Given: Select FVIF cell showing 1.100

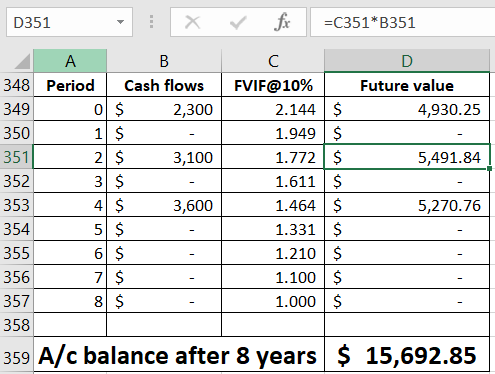Looking at the screenshot, I should [273, 277].
